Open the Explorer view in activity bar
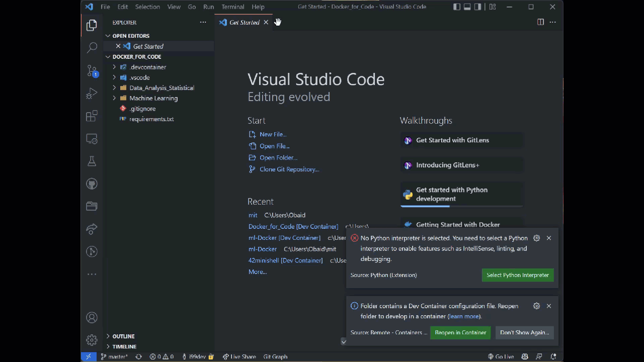644x362 pixels. [x=92, y=25]
